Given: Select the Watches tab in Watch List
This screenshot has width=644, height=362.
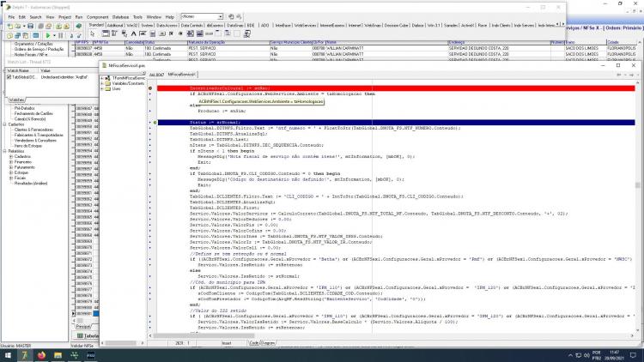Looking at the screenshot, I should (x=17, y=100).
